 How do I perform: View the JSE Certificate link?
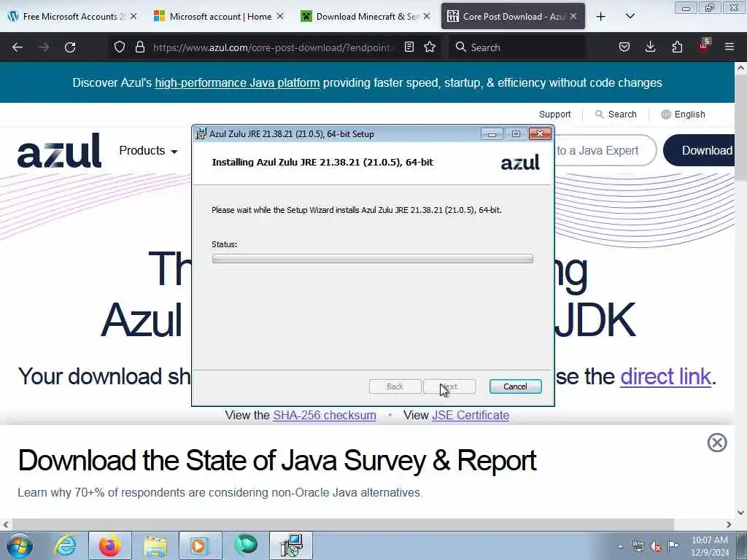pyautogui.click(x=471, y=415)
